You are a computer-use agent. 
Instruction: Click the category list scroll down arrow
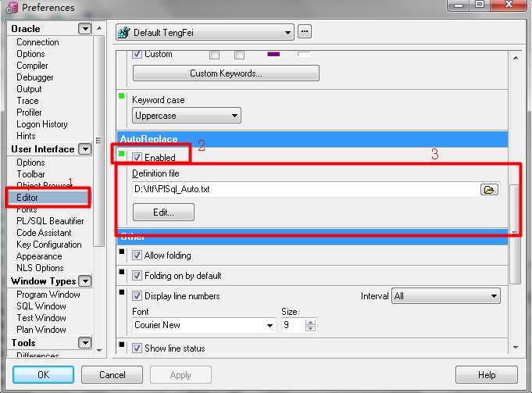click(x=99, y=350)
